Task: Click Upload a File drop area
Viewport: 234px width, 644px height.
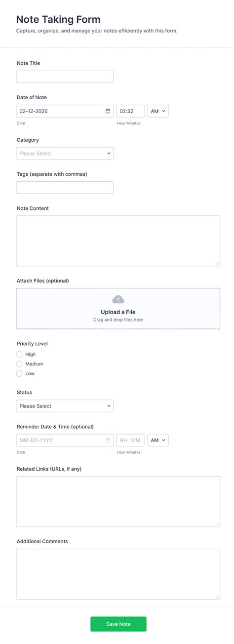Action: click(x=118, y=309)
